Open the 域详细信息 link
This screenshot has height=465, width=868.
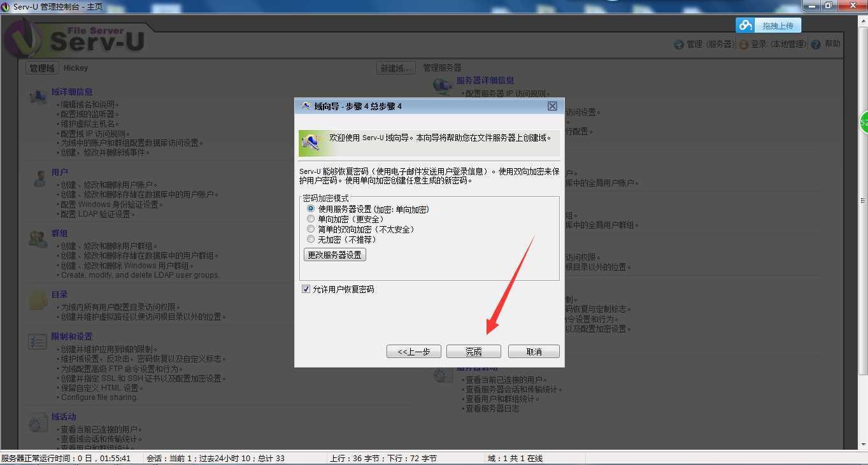click(72, 92)
